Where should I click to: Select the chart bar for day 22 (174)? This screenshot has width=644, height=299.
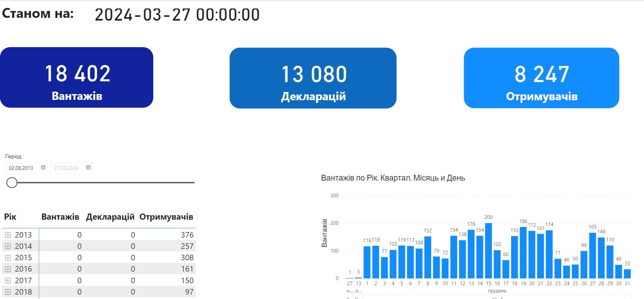[549, 254]
